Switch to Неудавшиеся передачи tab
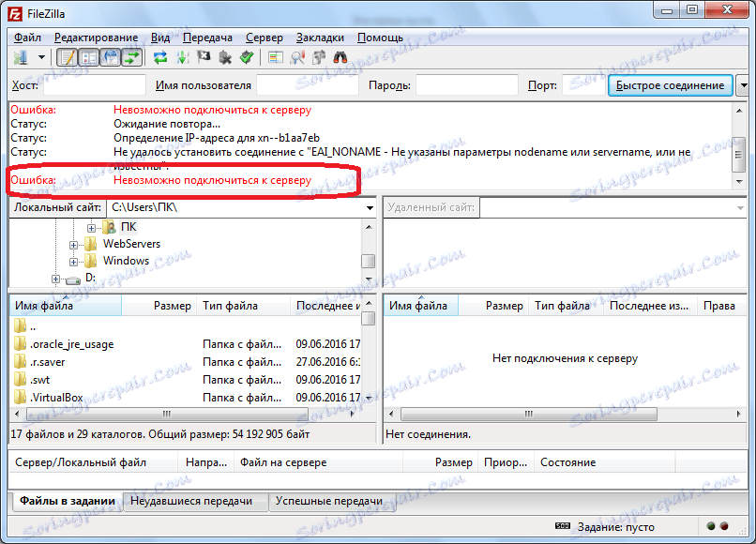This screenshot has width=756, height=544. click(191, 501)
